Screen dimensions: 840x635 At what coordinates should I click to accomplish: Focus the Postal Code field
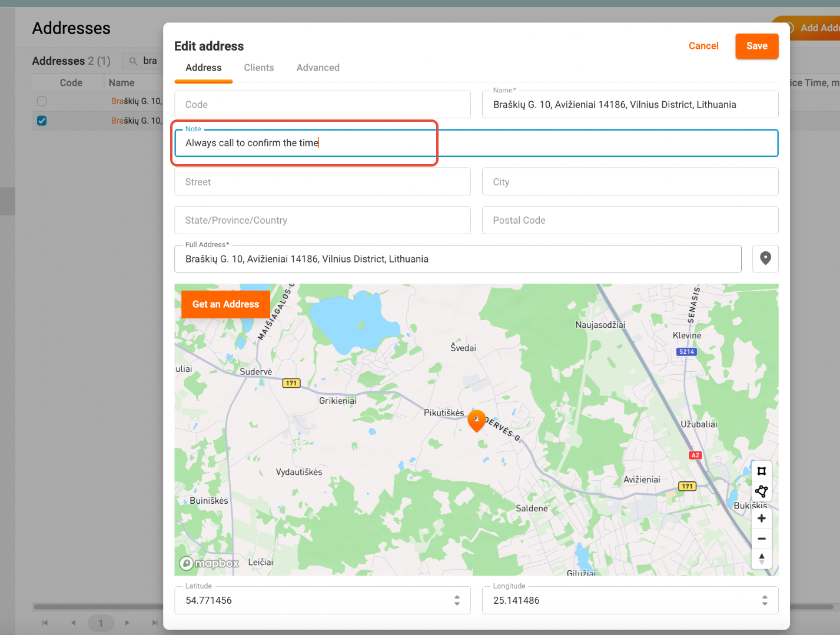[630, 220]
